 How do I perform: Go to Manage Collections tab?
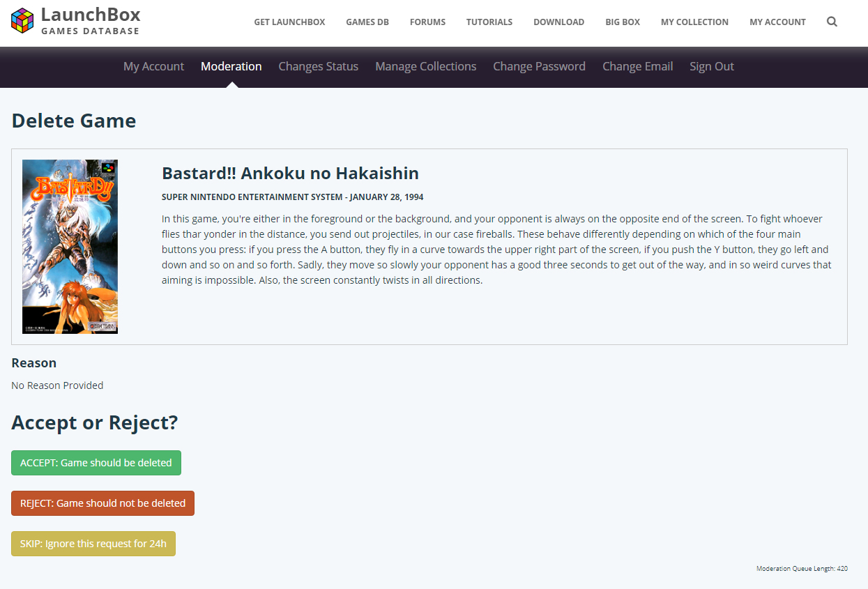tap(425, 66)
